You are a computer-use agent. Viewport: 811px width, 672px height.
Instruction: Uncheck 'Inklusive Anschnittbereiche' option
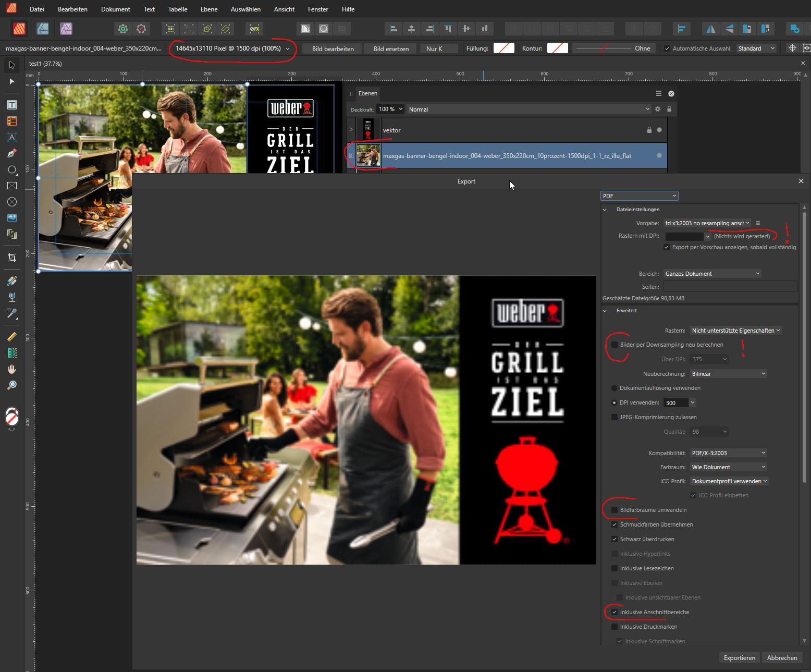[615, 612]
